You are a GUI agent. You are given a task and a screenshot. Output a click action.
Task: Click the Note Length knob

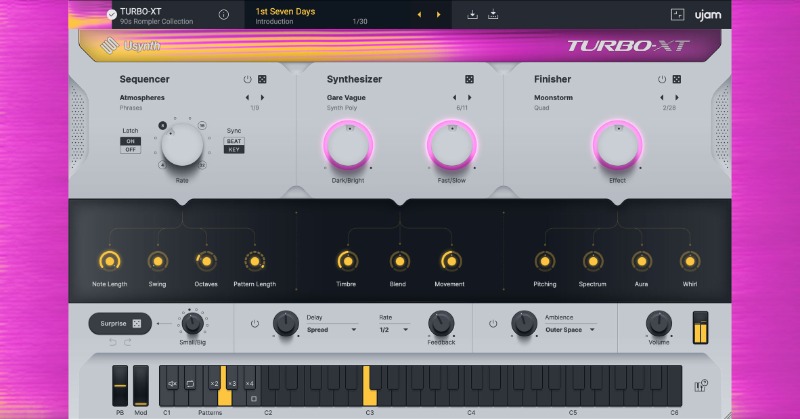point(109,261)
